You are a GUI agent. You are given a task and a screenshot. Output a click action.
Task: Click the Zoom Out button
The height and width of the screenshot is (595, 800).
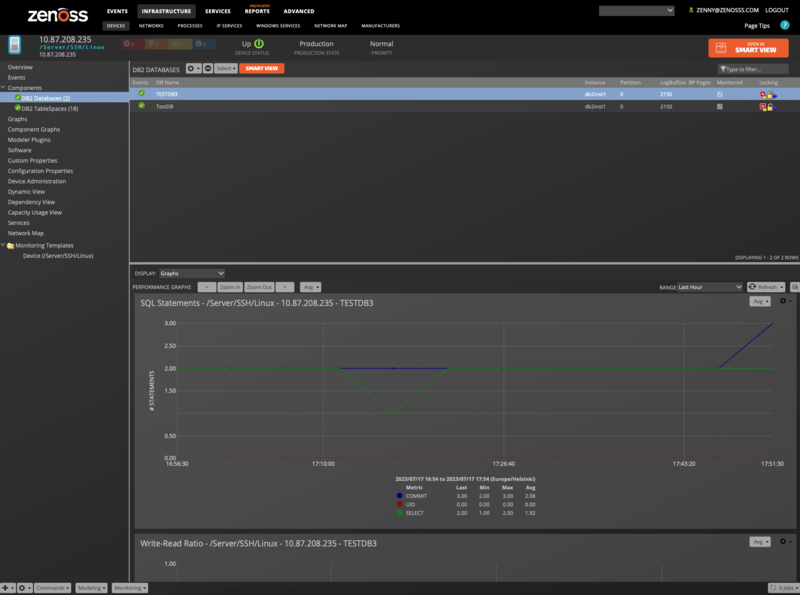[259, 287]
